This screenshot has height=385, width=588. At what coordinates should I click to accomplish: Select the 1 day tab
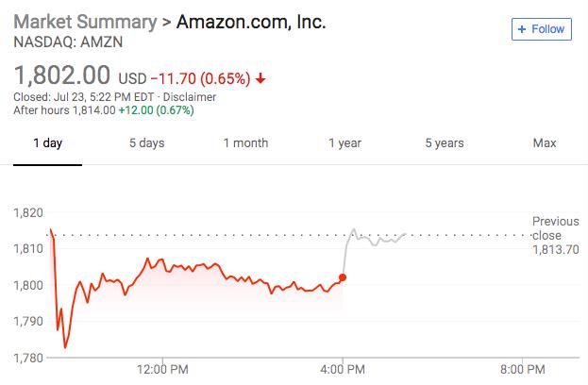tap(47, 143)
